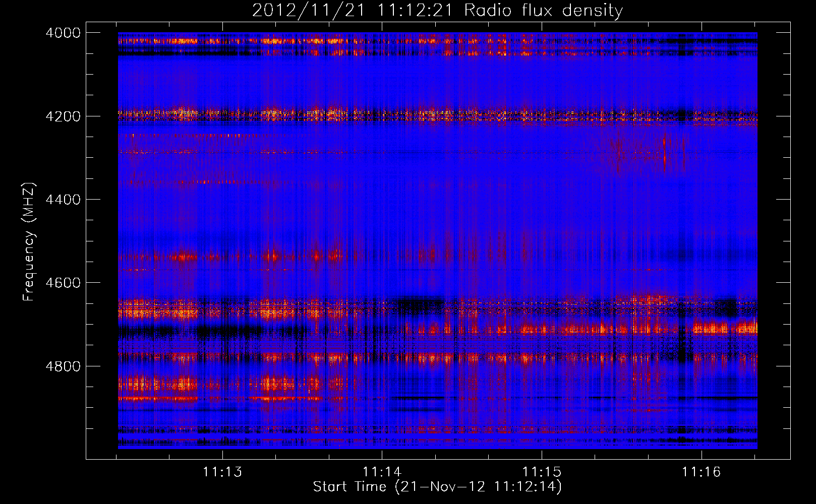This screenshot has width=816, height=504.
Task: Click the 'Frequency (MHZ)' axis label
Action: pos(29,242)
